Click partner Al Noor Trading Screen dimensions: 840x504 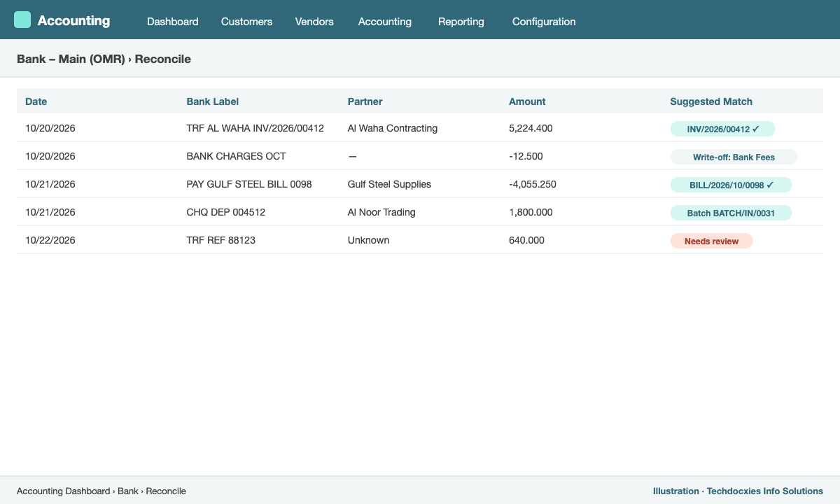[x=381, y=212]
